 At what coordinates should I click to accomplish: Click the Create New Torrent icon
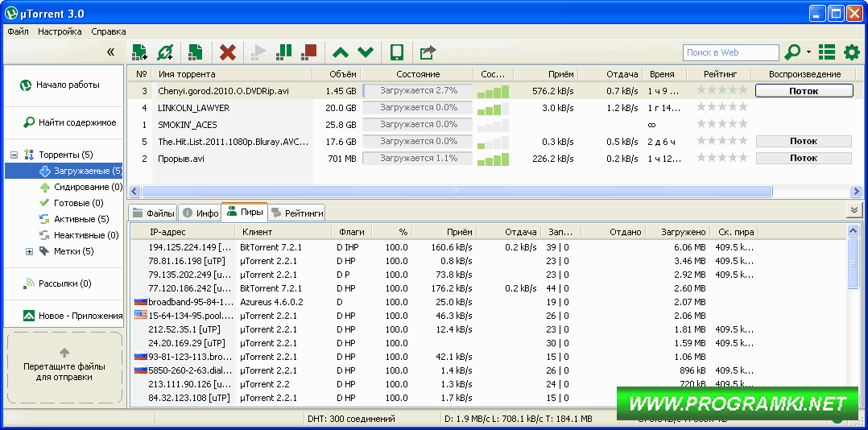point(195,52)
